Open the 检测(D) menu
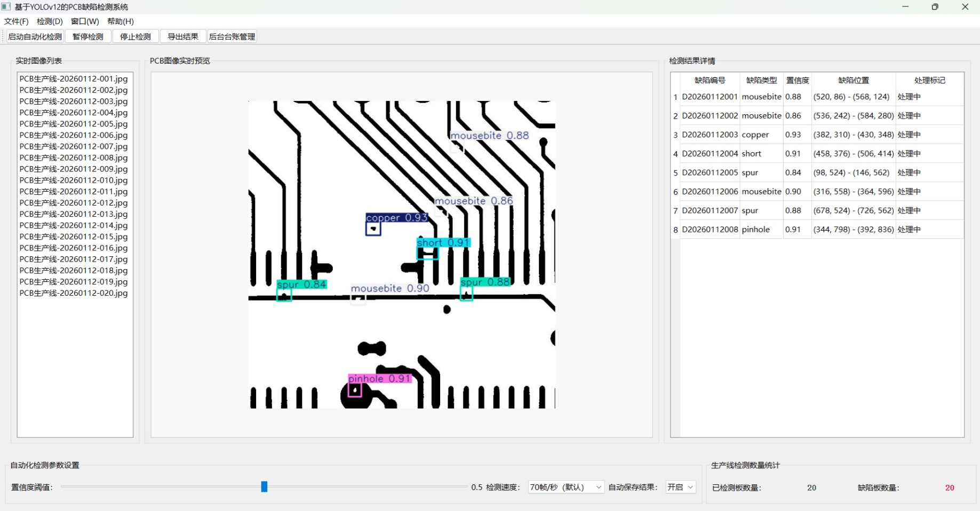980x511 pixels. [x=50, y=21]
